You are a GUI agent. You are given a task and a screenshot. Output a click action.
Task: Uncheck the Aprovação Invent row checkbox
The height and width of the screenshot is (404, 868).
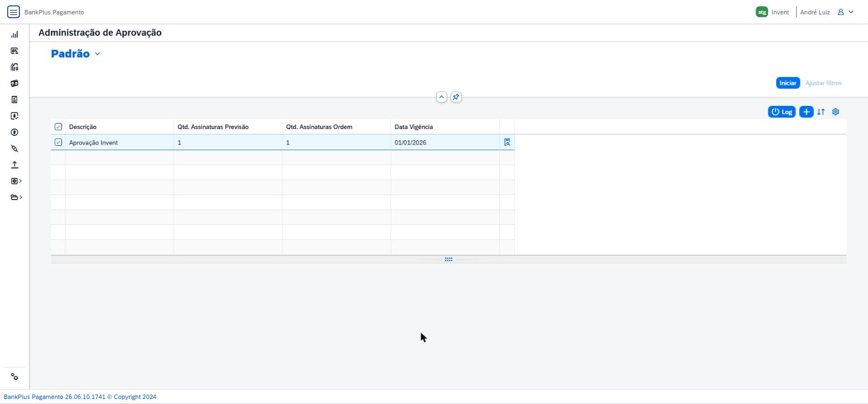[x=58, y=142]
